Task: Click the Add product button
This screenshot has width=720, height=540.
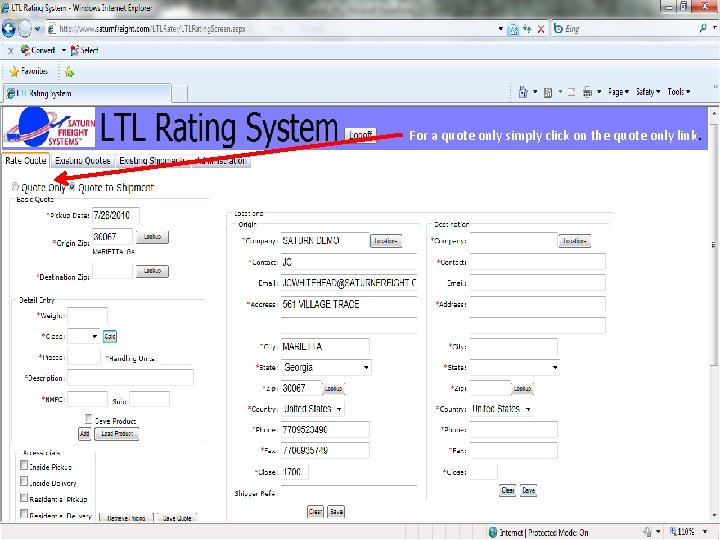Action: click(84, 433)
